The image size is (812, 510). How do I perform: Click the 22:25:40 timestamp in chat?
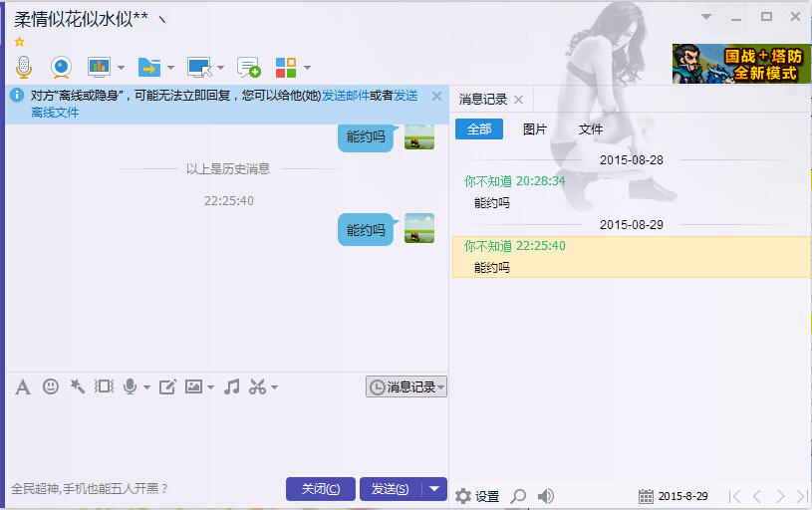pos(229,201)
